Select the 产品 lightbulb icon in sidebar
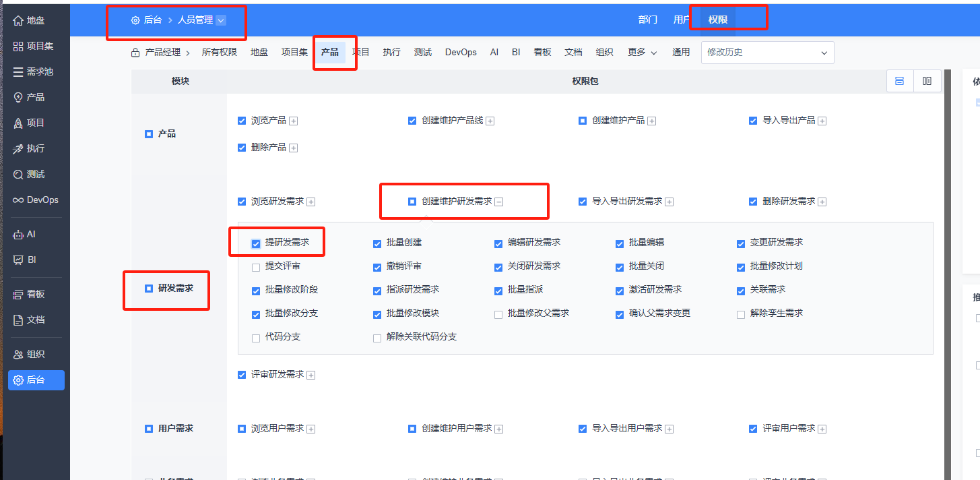Viewport: 980px width, 480px height. pos(18,97)
